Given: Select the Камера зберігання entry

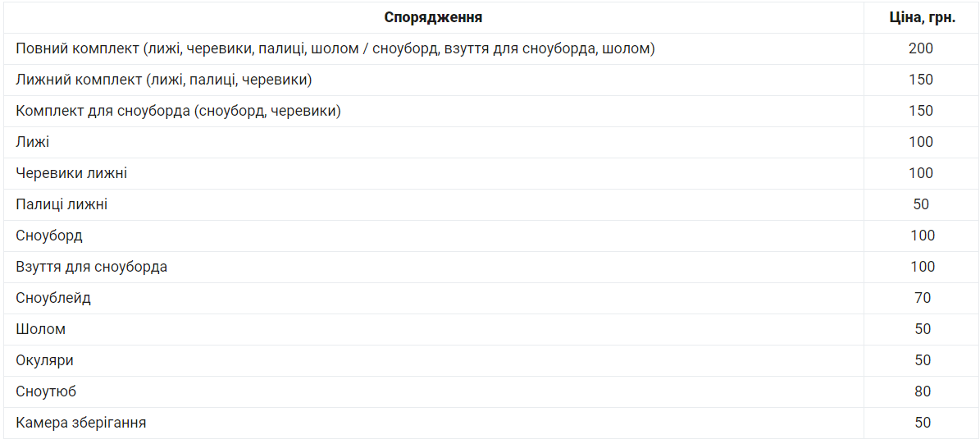Looking at the screenshot, I should (x=81, y=423).
